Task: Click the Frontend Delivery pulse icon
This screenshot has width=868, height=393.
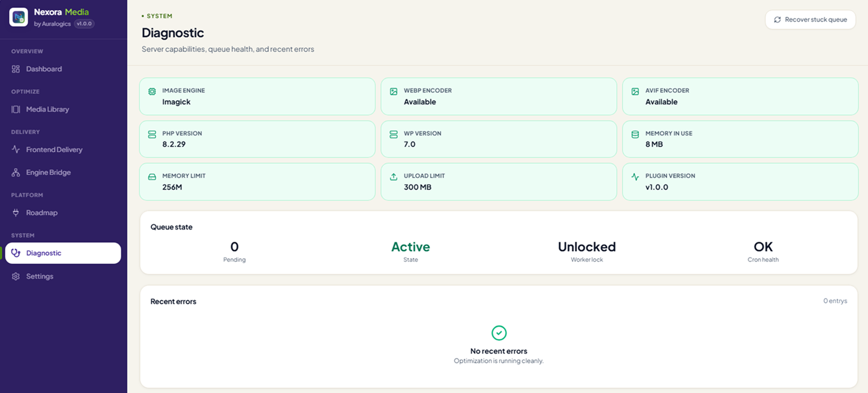Action: (x=16, y=149)
